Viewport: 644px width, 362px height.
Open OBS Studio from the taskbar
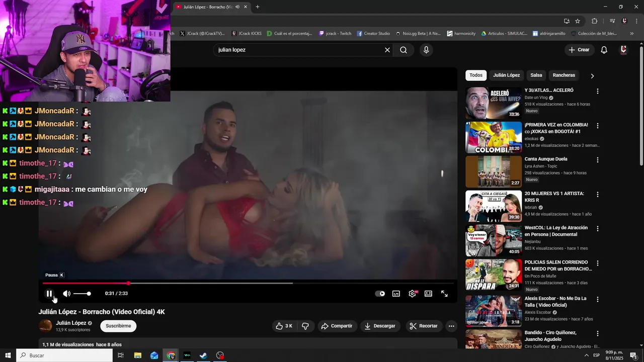tap(220, 355)
